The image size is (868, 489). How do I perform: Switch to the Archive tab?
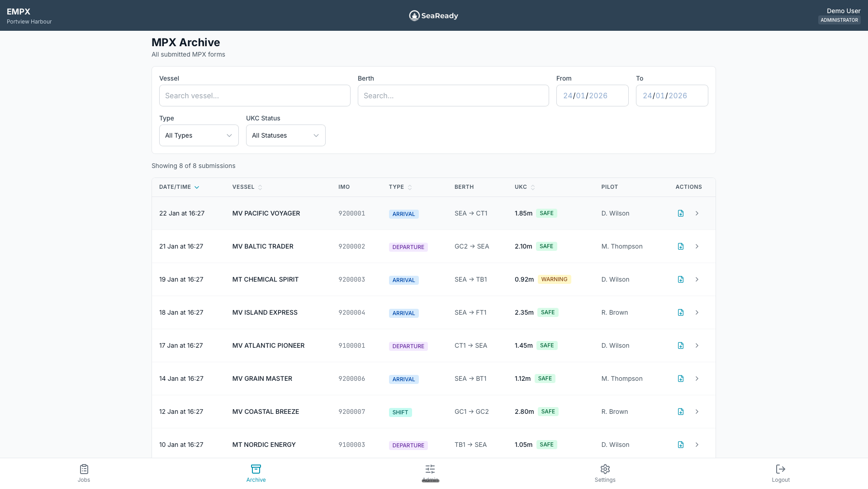[256, 473]
